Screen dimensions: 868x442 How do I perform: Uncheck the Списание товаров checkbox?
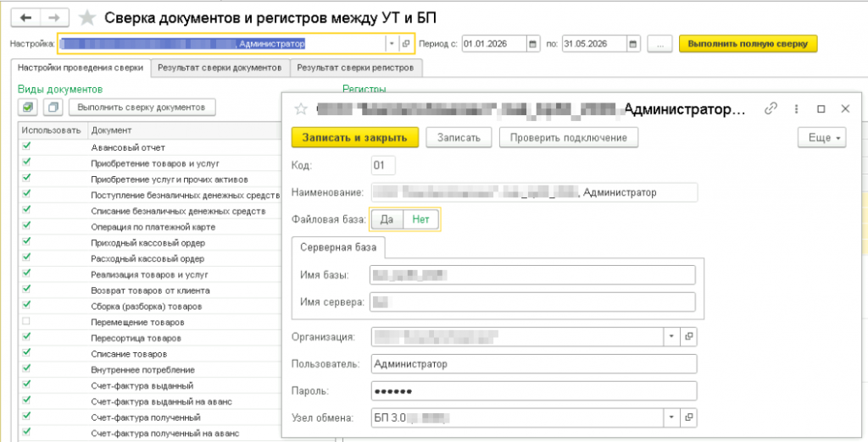click(x=26, y=353)
